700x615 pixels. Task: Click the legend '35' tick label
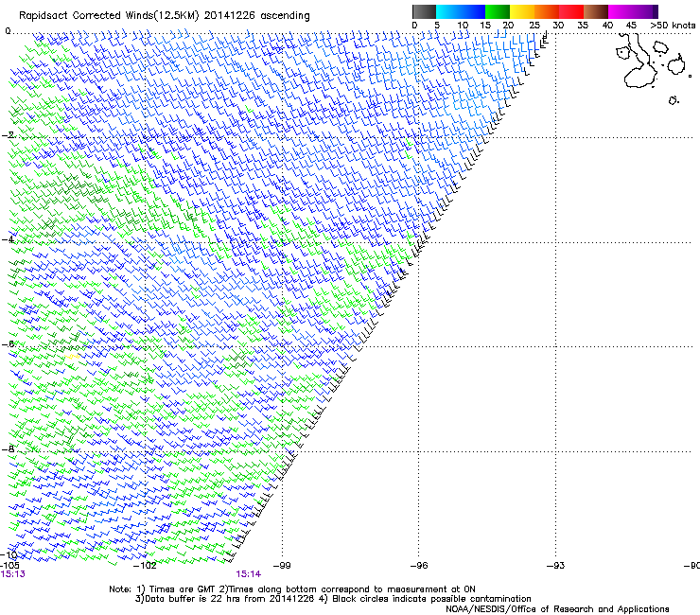tap(583, 26)
